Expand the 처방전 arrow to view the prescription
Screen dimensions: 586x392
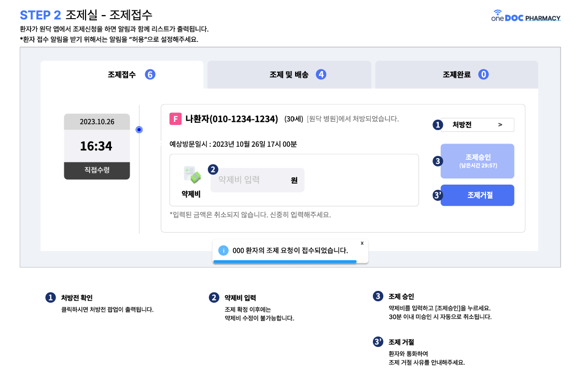tap(500, 125)
